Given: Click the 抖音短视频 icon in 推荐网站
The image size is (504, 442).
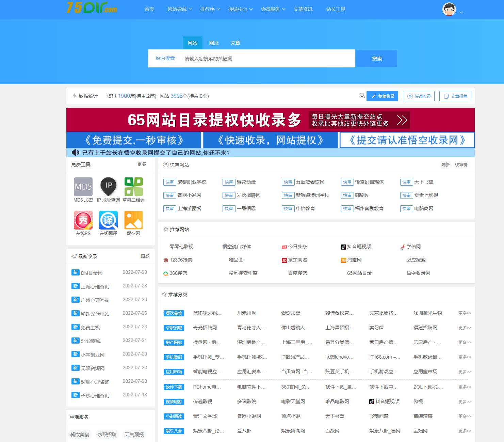Looking at the screenshot, I should (343, 247).
